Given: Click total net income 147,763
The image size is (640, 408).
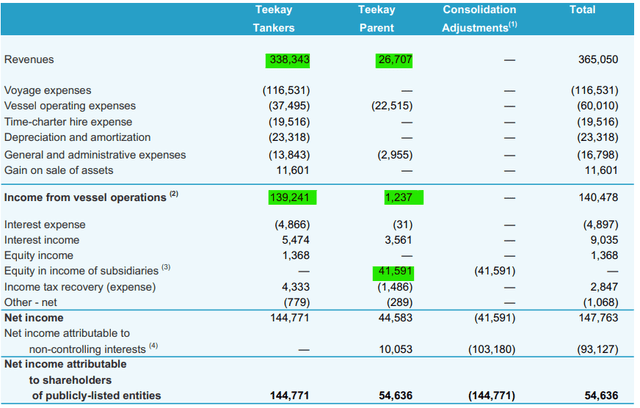Looking at the screenshot, I should tap(598, 318).
